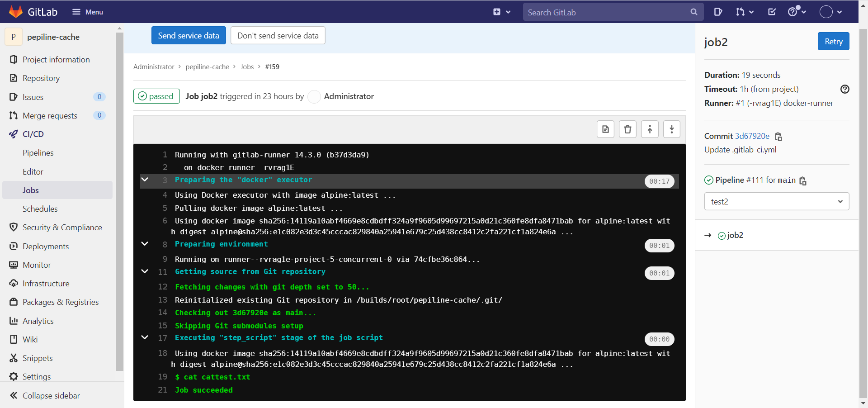Collapse the Preparing the docker executor section
This screenshot has height=408, width=868.
(x=145, y=180)
